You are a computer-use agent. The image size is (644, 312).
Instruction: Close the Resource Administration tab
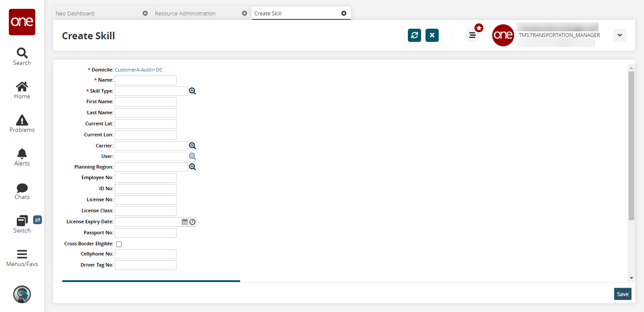(245, 13)
